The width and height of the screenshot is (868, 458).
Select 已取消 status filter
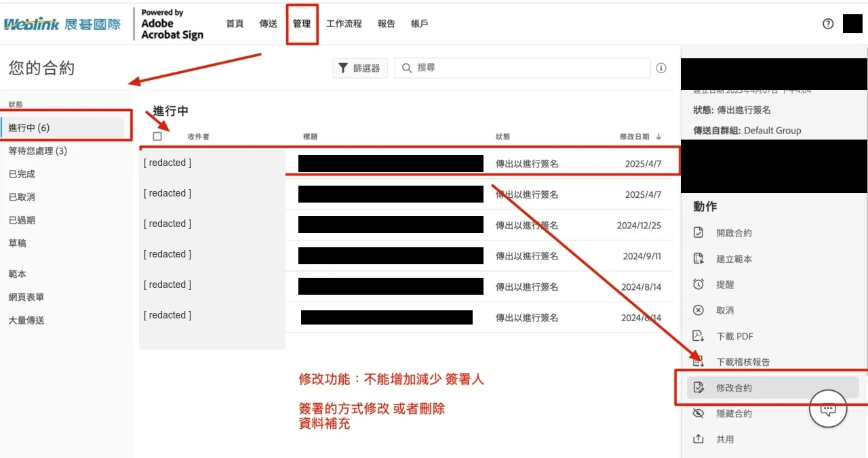[x=22, y=197]
